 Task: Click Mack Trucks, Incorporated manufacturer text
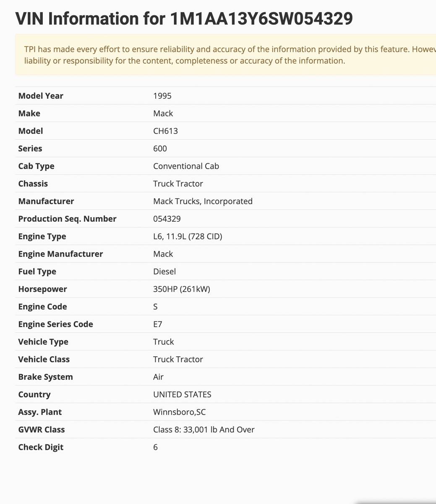pos(203,202)
